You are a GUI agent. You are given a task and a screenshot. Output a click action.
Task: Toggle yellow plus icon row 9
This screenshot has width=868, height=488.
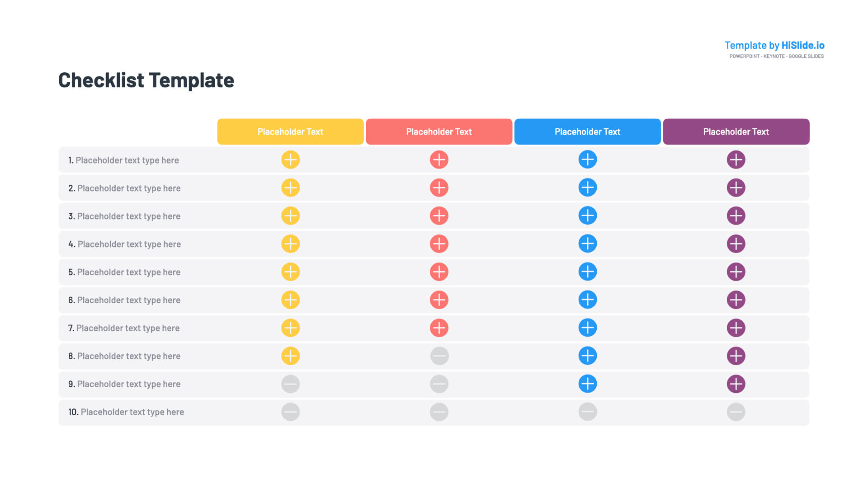point(291,384)
